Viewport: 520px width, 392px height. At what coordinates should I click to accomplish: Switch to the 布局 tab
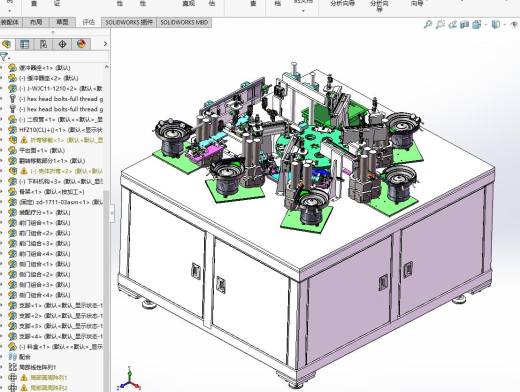coord(36,22)
